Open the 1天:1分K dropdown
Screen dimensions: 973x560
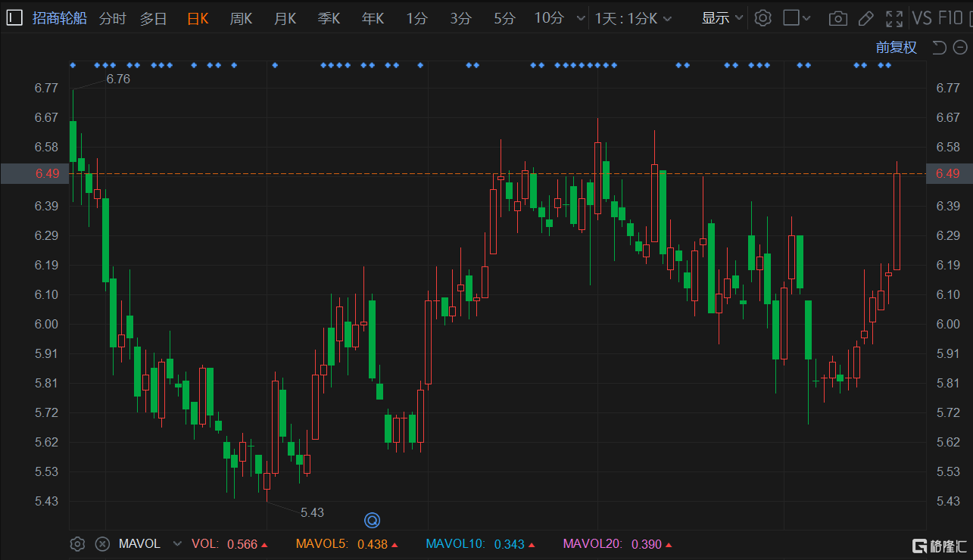coord(633,18)
